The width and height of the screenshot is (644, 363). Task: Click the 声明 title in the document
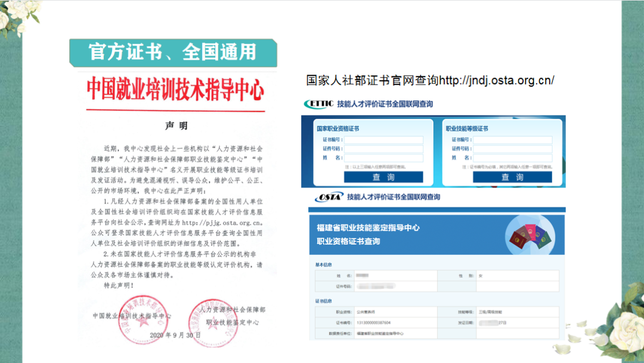click(175, 126)
